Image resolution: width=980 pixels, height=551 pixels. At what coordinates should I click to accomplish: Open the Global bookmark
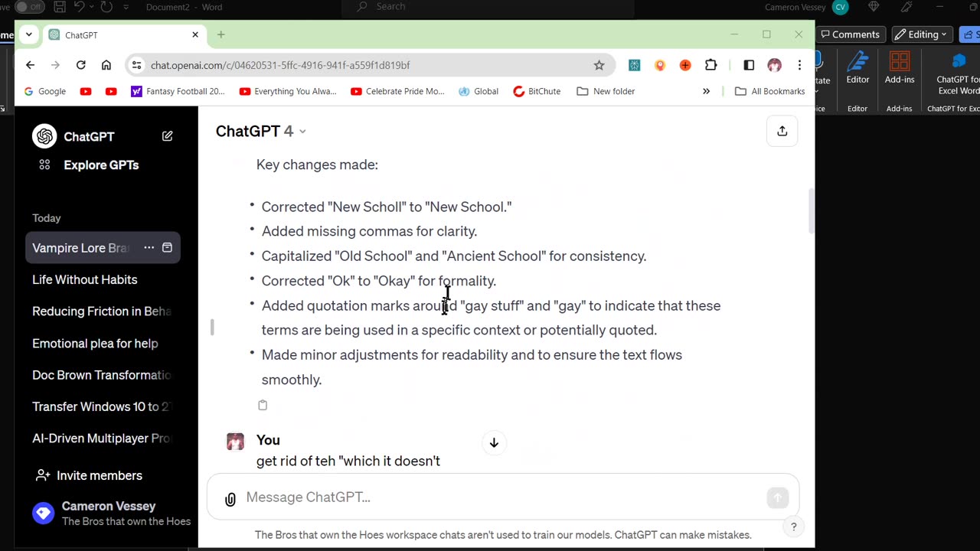pyautogui.click(x=479, y=91)
